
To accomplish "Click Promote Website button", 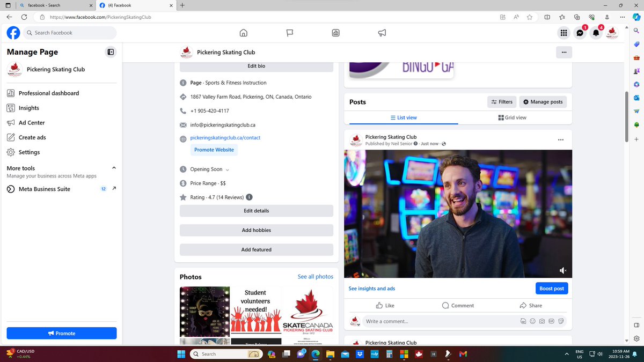I will click(x=214, y=150).
